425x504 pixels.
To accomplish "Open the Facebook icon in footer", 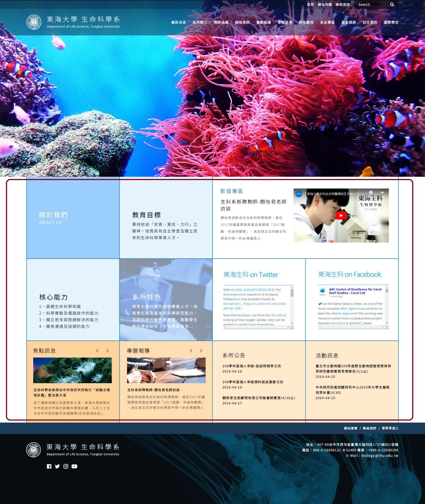I will [49, 466].
